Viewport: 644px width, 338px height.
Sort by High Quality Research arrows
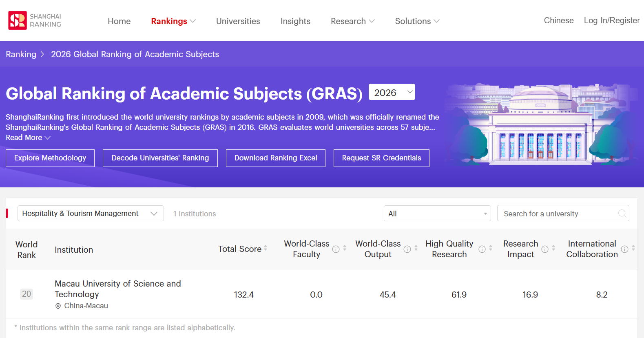click(x=491, y=248)
